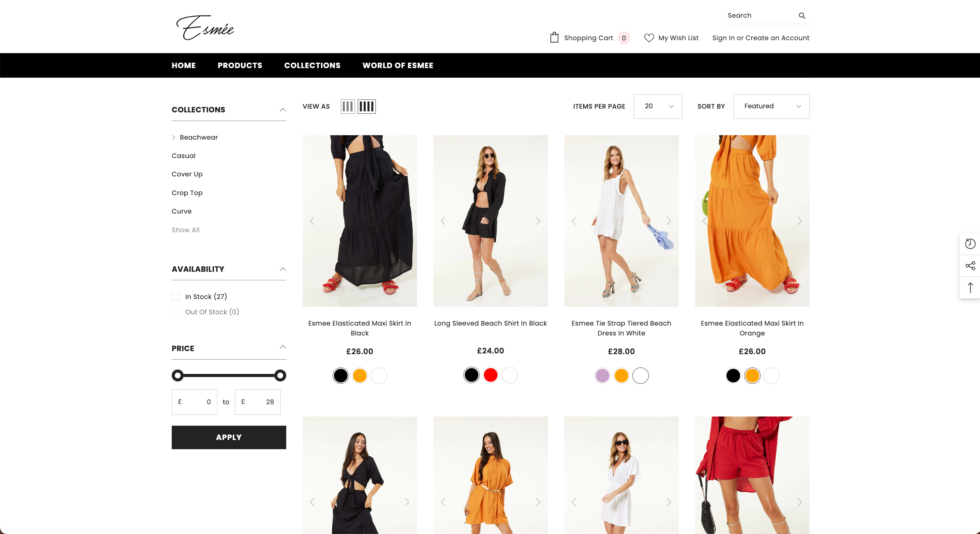Collapse the Availability filter section
980x534 pixels.
coord(283,269)
